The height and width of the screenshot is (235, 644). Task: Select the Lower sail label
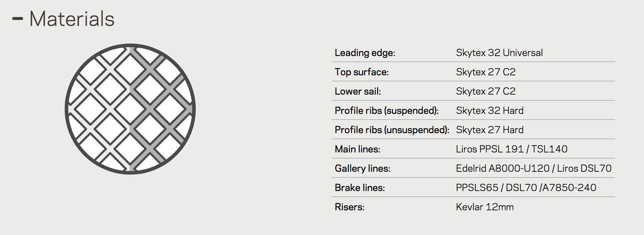pos(358,91)
